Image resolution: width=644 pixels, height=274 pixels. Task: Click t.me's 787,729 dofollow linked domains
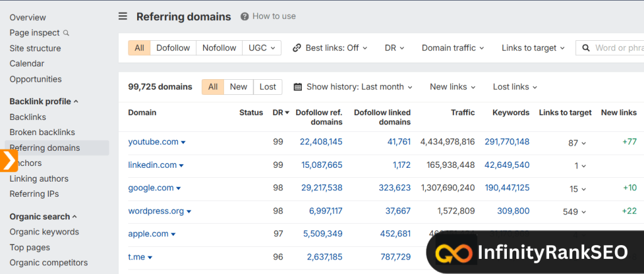point(395,257)
